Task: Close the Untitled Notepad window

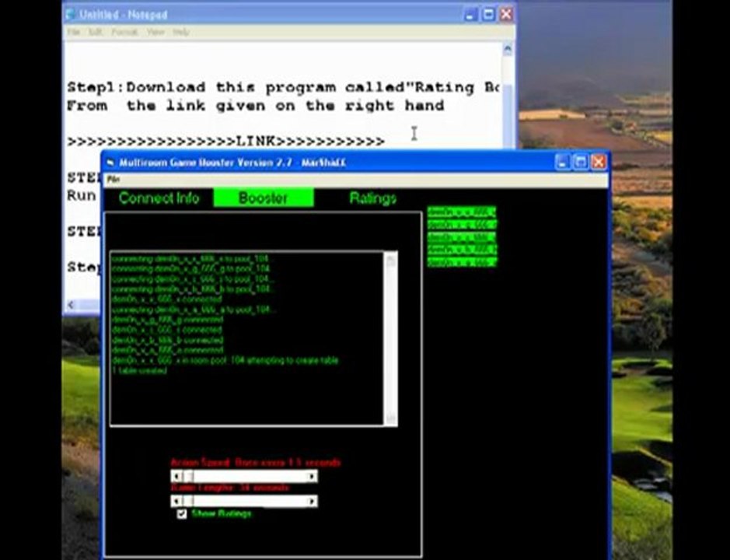Action: (507, 15)
